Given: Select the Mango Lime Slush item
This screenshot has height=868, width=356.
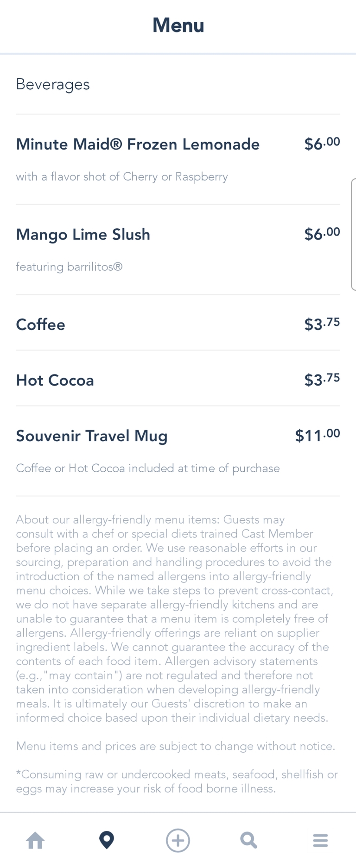Looking at the screenshot, I should (83, 235).
